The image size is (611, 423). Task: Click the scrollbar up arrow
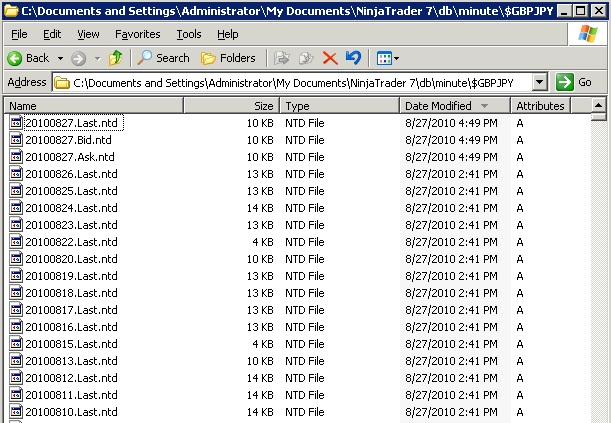click(x=599, y=105)
